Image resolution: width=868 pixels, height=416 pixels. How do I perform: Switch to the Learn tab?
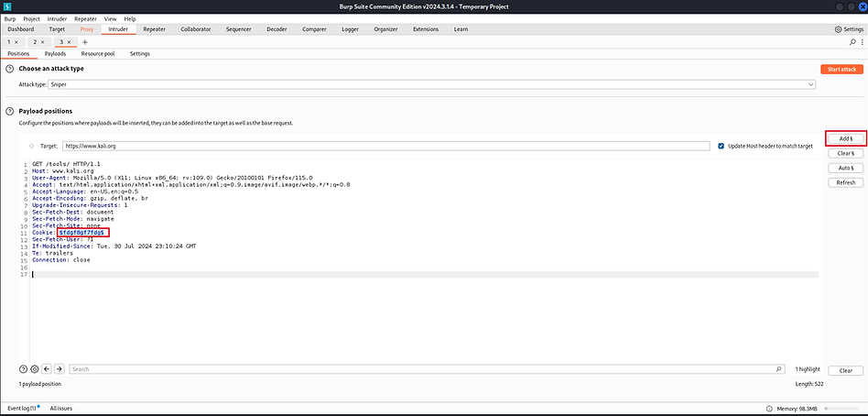[x=461, y=29]
